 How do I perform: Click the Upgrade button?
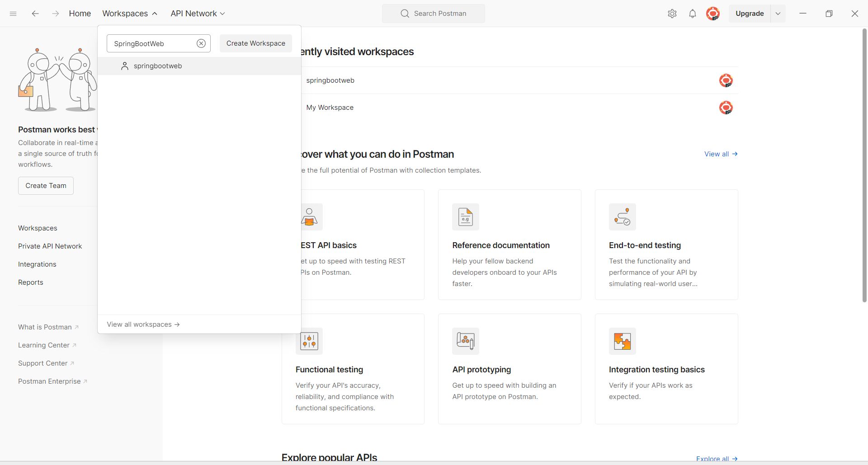[750, 14]
